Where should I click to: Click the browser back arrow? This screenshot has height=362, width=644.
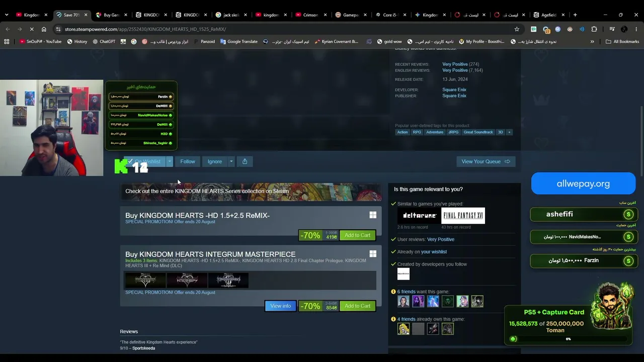[8, 29]
